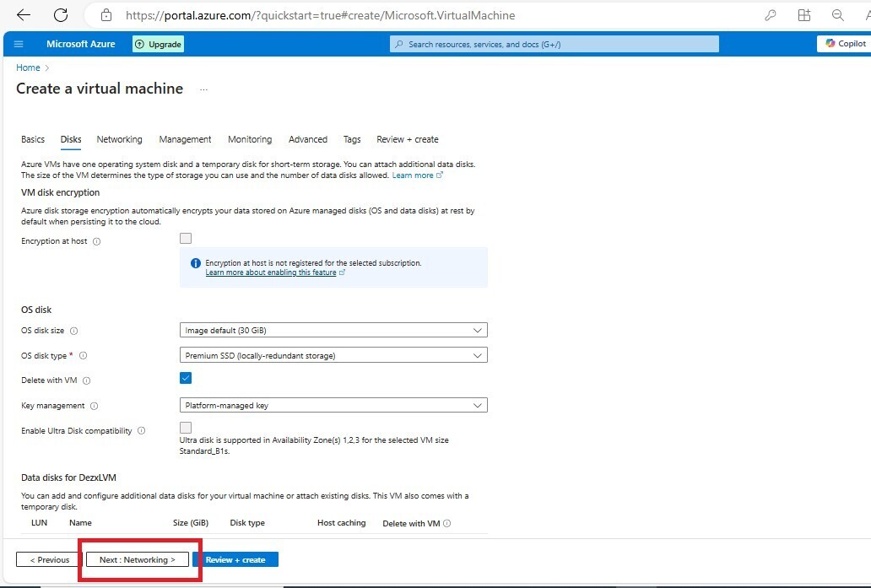
Task: Show info tooltip for Enable Ultra Disk compatibility
Action: 142,431
